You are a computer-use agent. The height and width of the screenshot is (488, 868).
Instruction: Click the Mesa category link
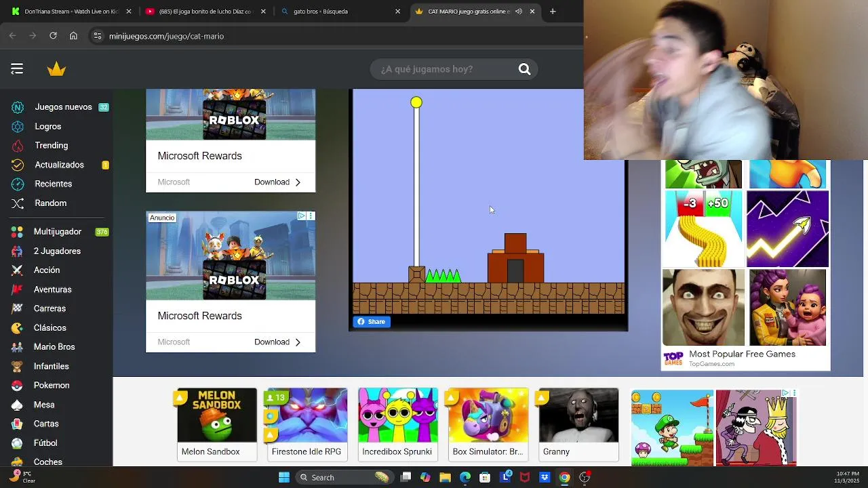tap(44, 405)
